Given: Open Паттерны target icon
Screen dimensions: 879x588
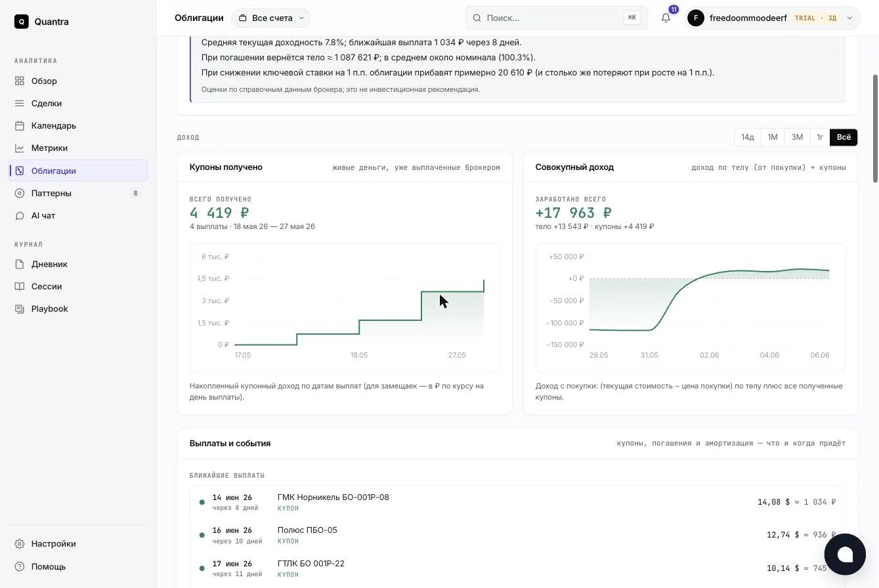Looking at the screenshot, I should (20, 193).
